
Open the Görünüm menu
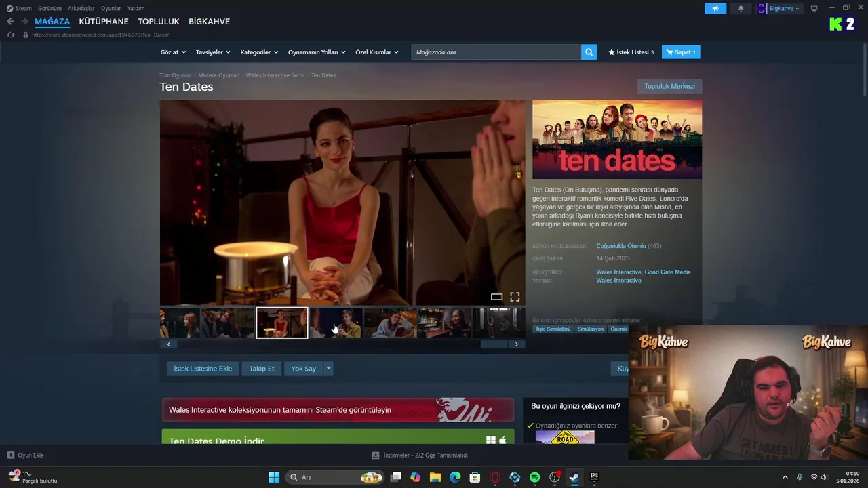(x=50, y=8)
